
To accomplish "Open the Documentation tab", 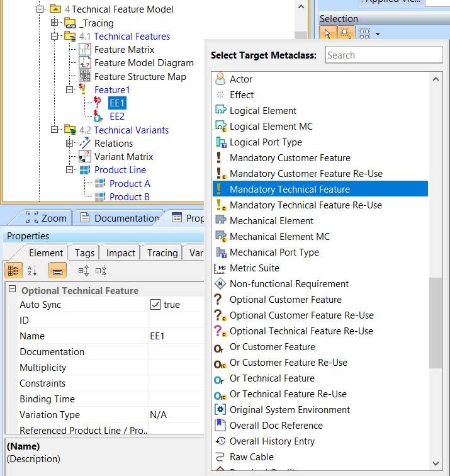I will point(120,218).
